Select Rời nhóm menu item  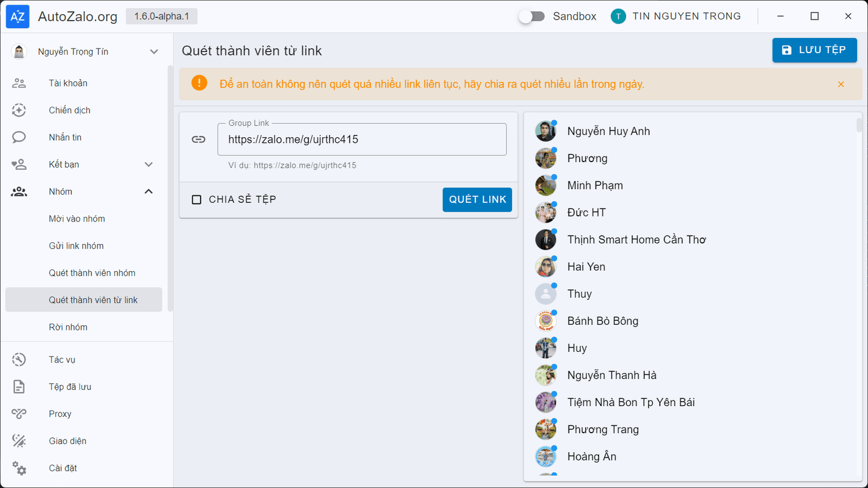point(68,327)
